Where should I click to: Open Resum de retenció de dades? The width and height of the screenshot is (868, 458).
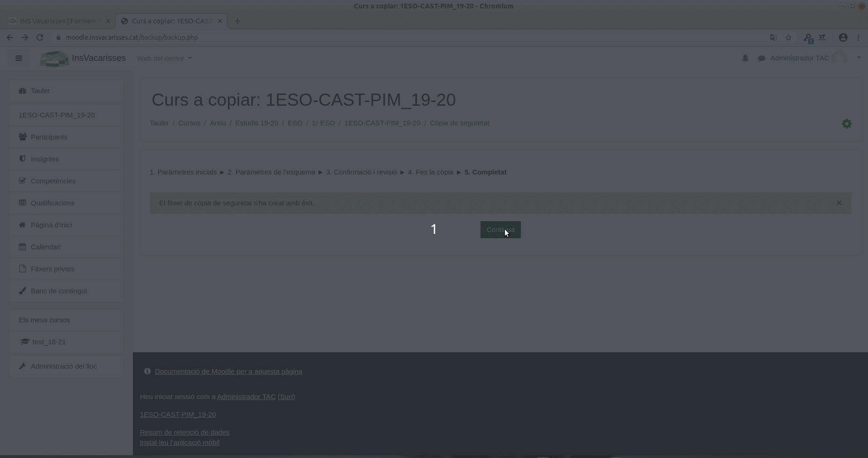pyautogui.click(x=184, y=432)
